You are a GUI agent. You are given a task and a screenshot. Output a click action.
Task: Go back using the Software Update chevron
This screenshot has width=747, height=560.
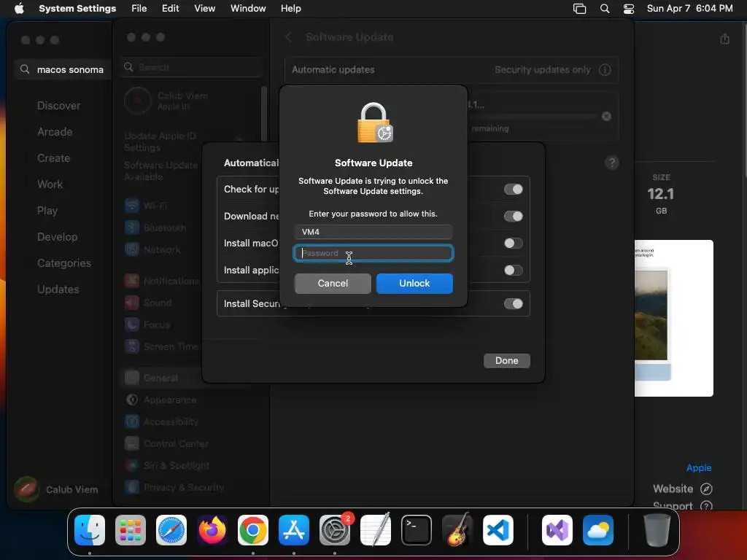tap(288, 37)
